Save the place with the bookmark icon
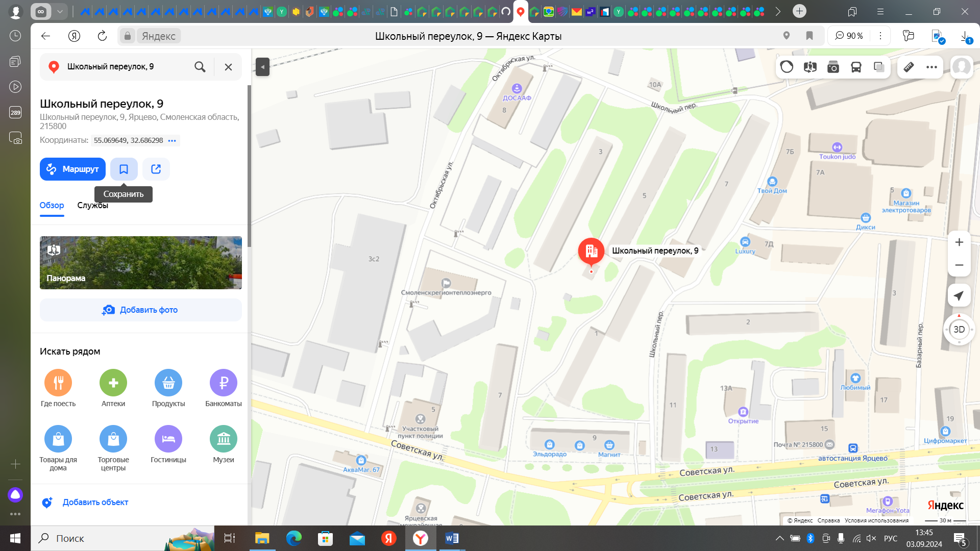This screenshot has height=551, width=980. point(124,169)
